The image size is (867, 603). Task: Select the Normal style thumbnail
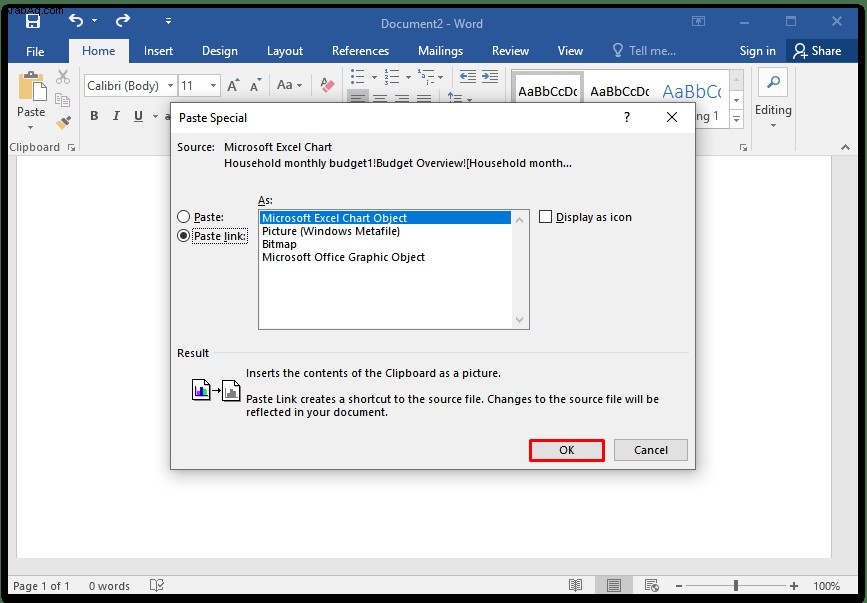[x=547, y=88]
